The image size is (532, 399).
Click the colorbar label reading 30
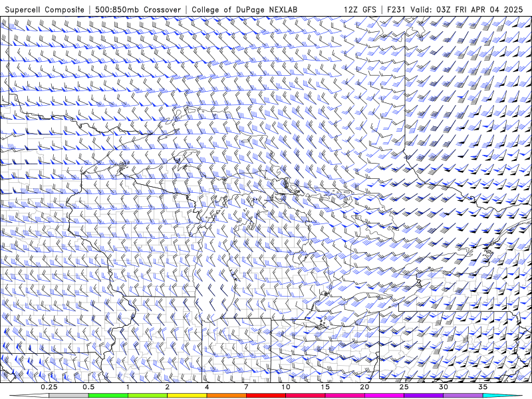(x=443, y=387)
